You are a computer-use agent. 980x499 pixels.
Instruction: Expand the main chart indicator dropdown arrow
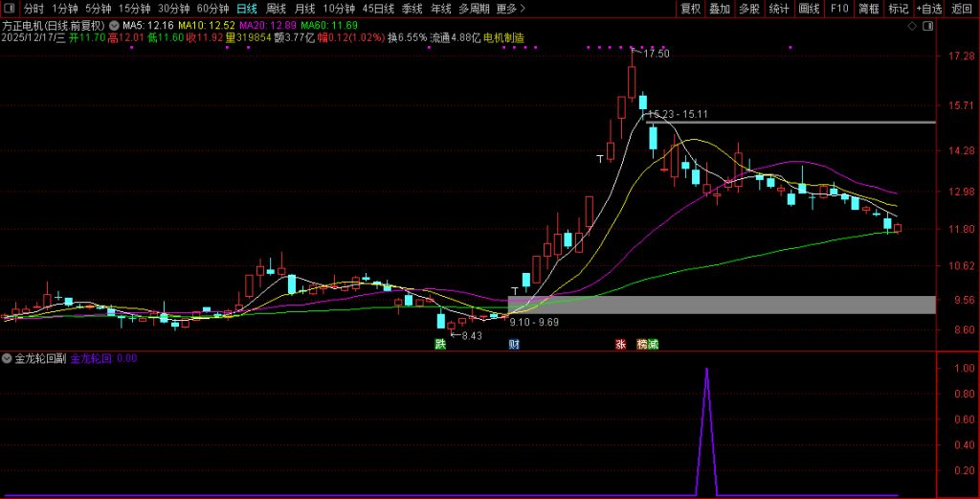point(116,25)
